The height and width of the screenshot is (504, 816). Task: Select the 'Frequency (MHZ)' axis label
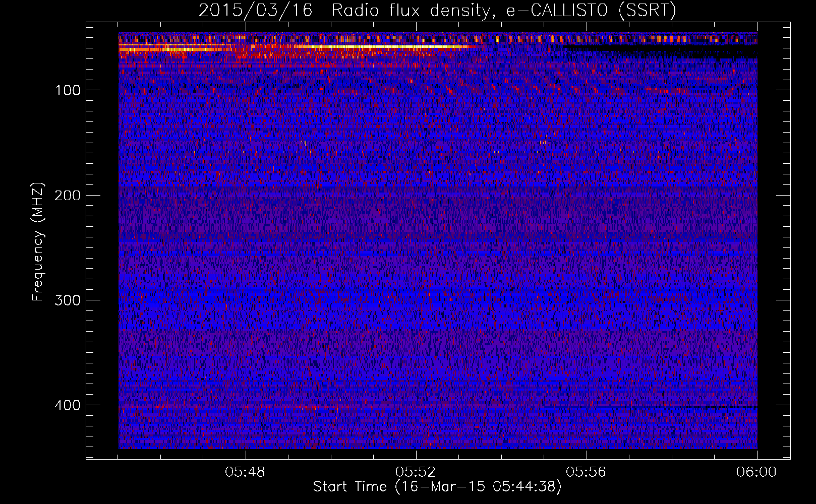coord(37,242)
